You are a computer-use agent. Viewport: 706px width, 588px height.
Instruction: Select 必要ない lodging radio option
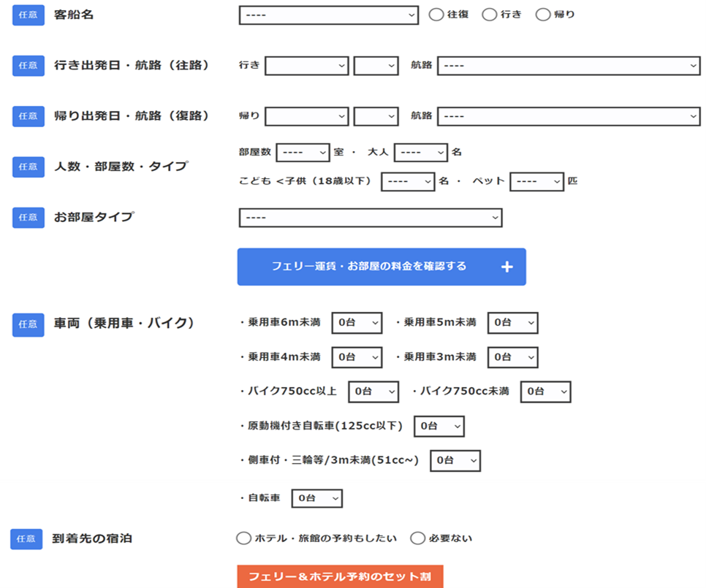[417, 538]
